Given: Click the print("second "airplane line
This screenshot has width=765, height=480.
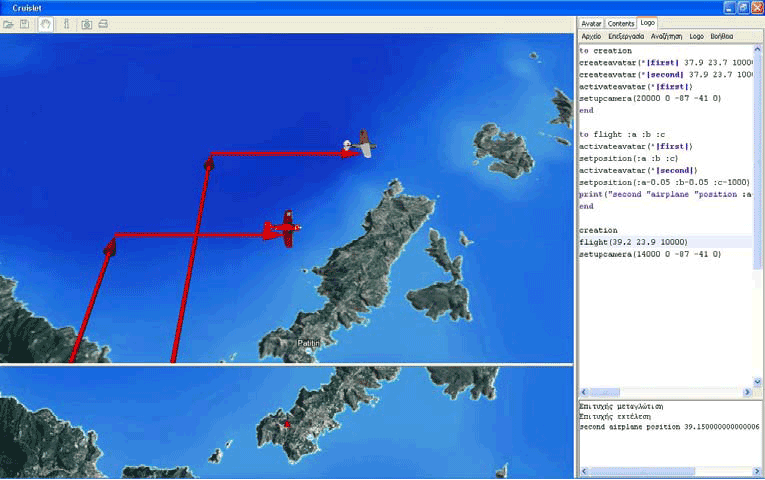Looking at the screenshot, I should click(666, 194).
